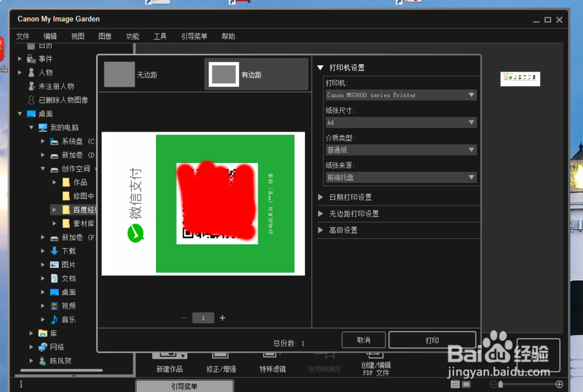Click the 文档 documents icon
This screenshot has height=392, width=583.
coord(54,278)
